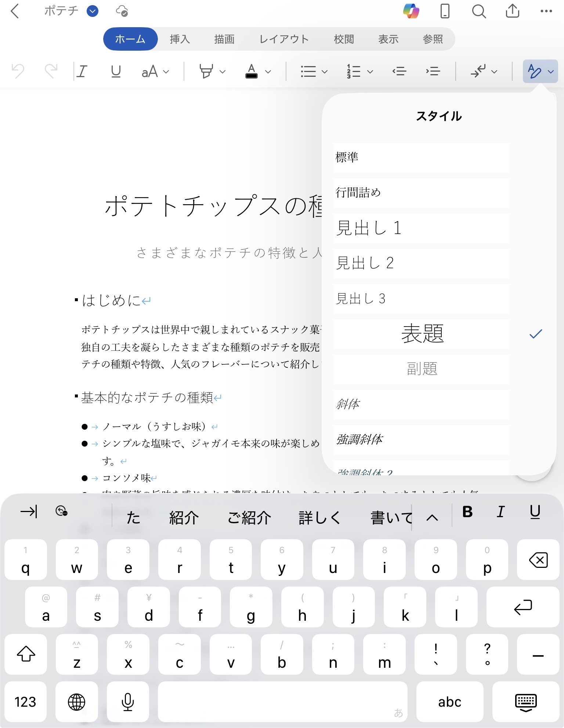Toggle italic in the ribbon toolbar
The width and height of the screenshot is (564, 728).
point(82,71)
